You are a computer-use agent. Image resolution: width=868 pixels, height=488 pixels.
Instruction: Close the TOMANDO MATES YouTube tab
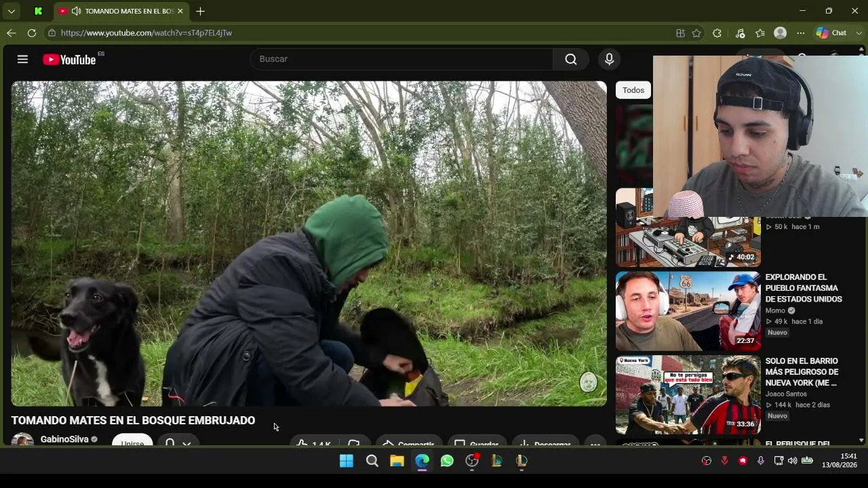(x=180, y=11)
